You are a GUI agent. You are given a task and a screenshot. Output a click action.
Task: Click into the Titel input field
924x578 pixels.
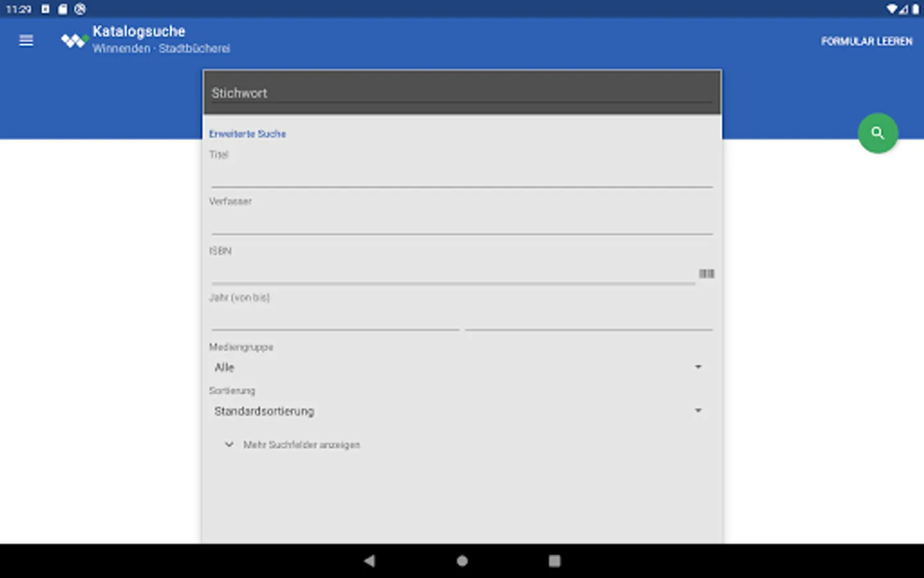462,176
